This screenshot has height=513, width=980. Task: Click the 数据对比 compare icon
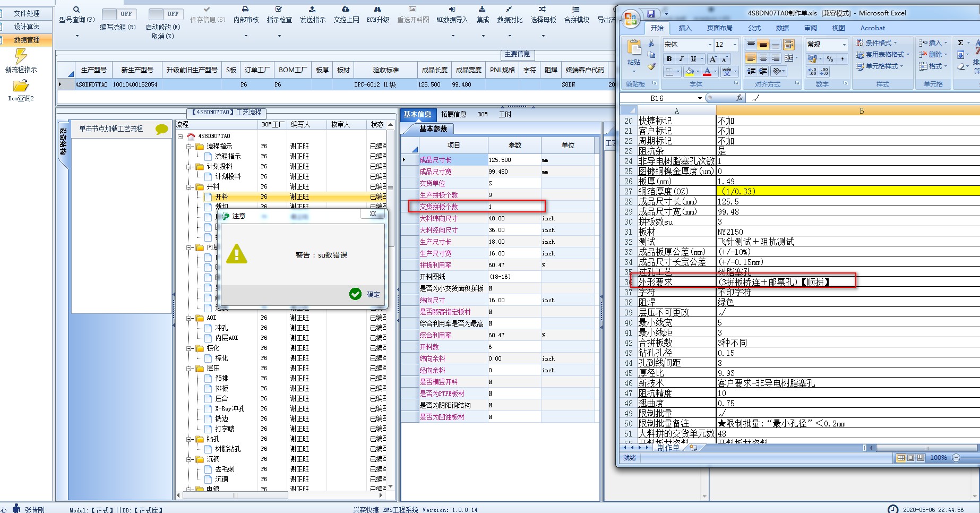click(509, 10)
